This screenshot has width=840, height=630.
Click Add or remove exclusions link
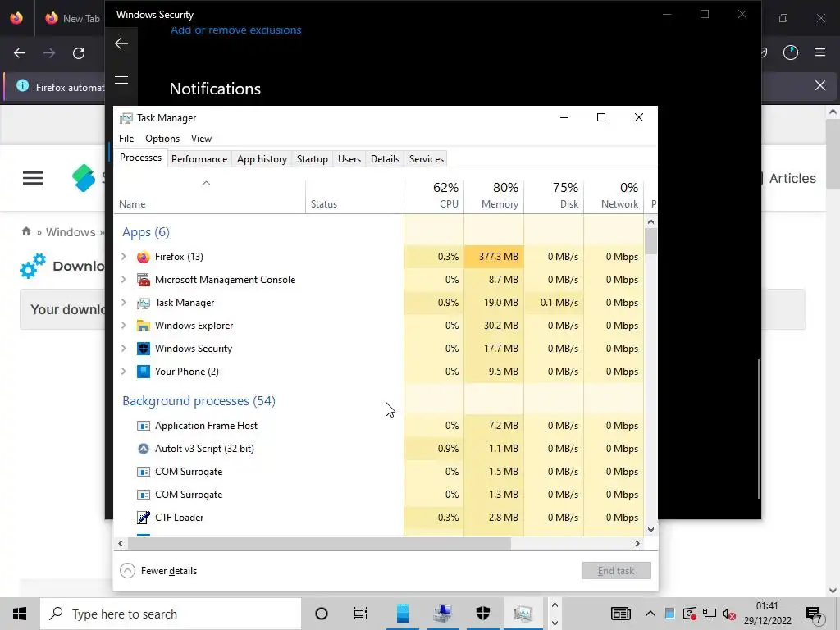[x=235, y=30]
